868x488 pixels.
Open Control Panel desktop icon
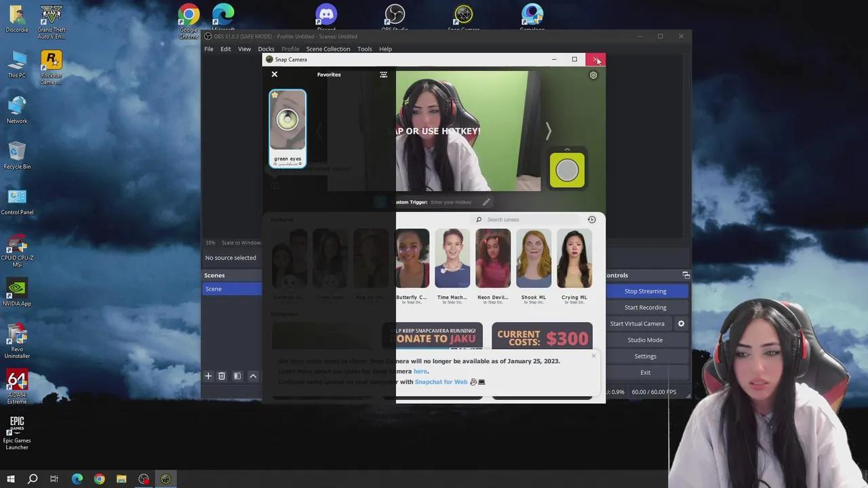(17, 202)
